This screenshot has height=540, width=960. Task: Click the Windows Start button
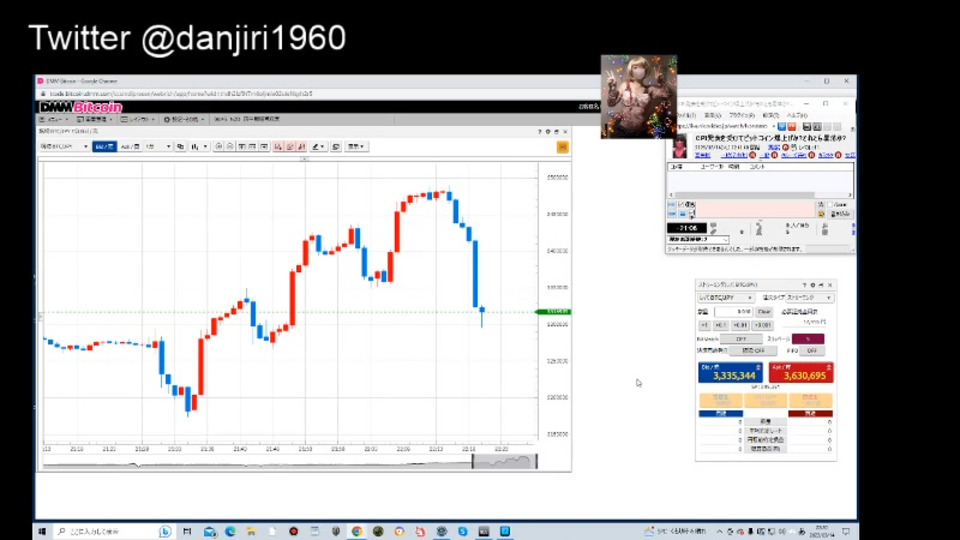point(42,531)
